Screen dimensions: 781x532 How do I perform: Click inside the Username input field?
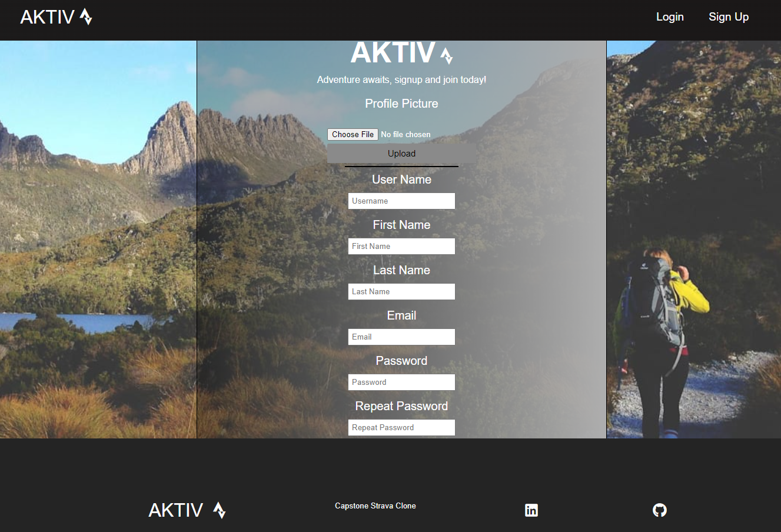point(401,201)
